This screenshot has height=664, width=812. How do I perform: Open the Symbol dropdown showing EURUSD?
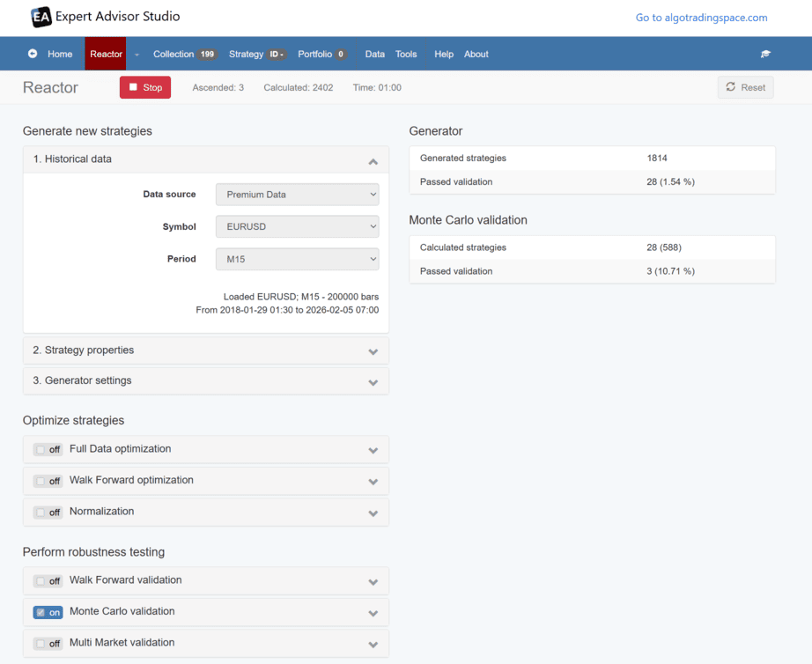pos(297,226)
